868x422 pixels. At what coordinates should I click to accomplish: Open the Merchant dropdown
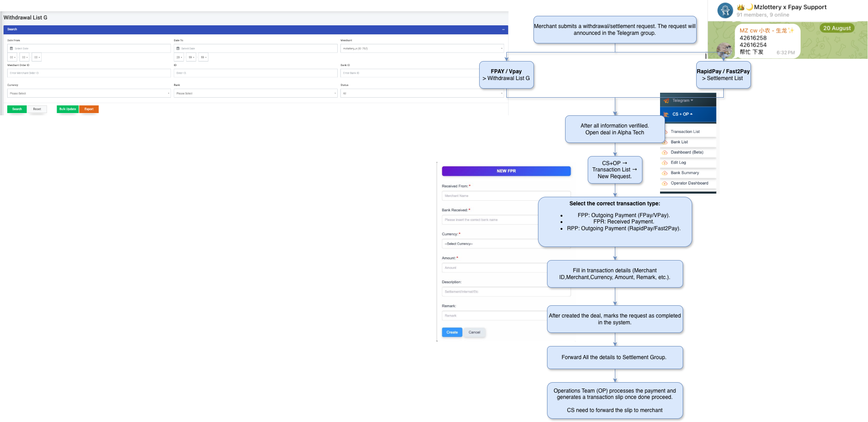point(422,48)
